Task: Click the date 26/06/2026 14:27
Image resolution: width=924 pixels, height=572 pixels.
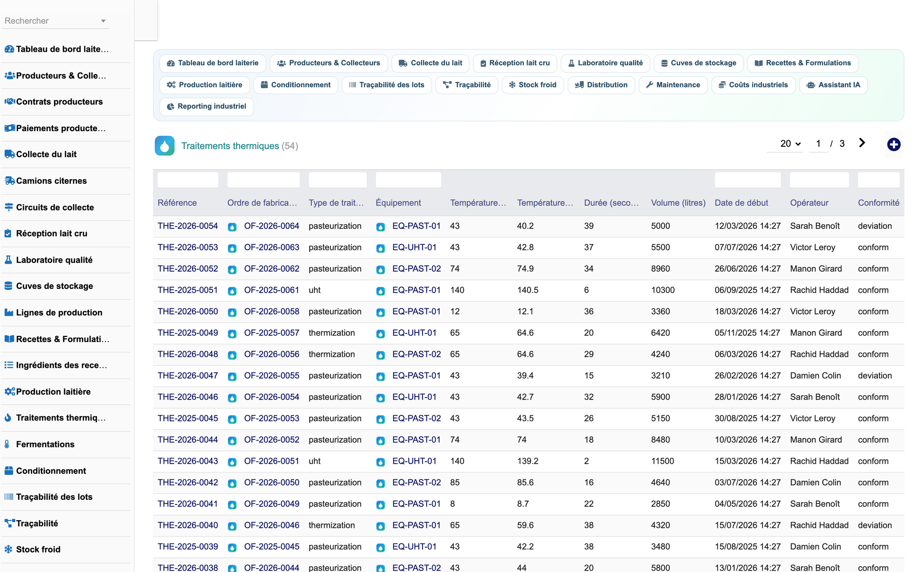Action: pyautogui.click(x=747, y=269)
